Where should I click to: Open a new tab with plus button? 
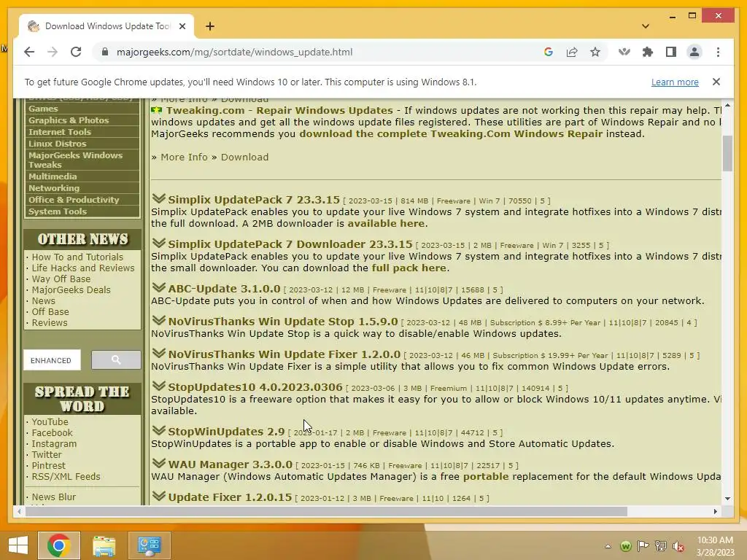pyautogui.click(x=209, y=26)
